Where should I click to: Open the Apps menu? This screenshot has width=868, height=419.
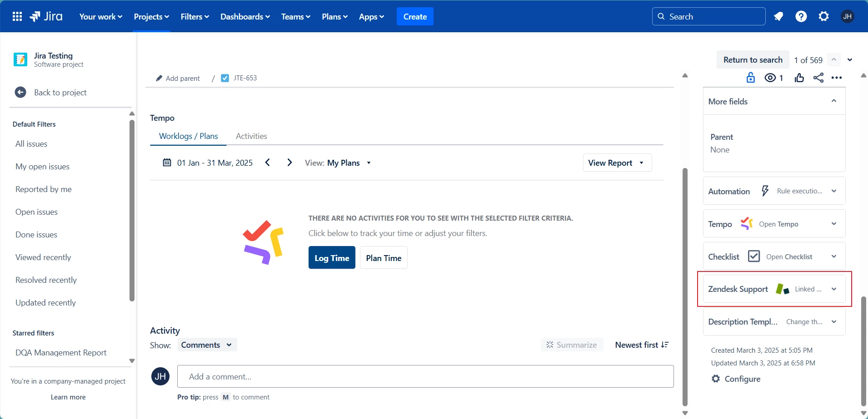pyautogui.click(x=371, y=16)
